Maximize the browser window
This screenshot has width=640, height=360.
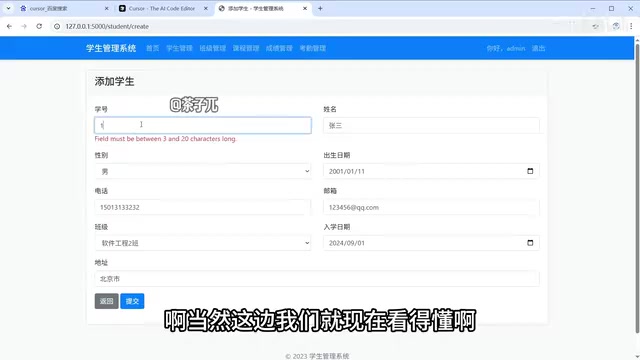click(611, 8)
